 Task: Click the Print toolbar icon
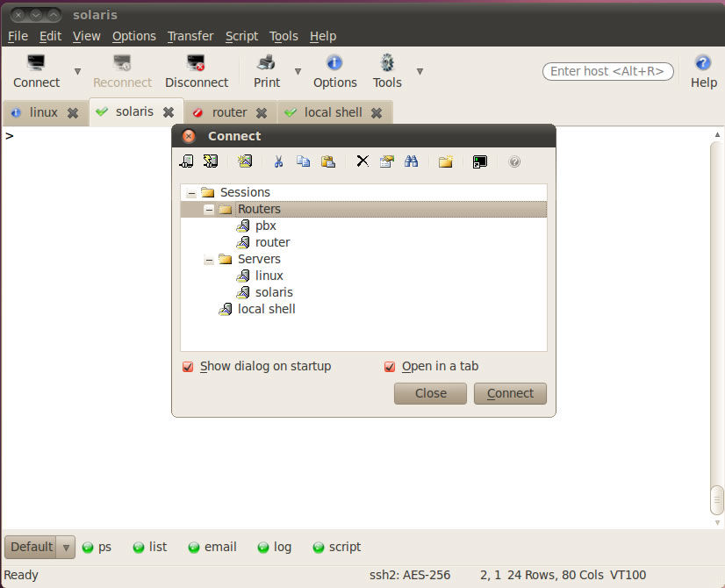pyautogui.click(x=266, y=62)
